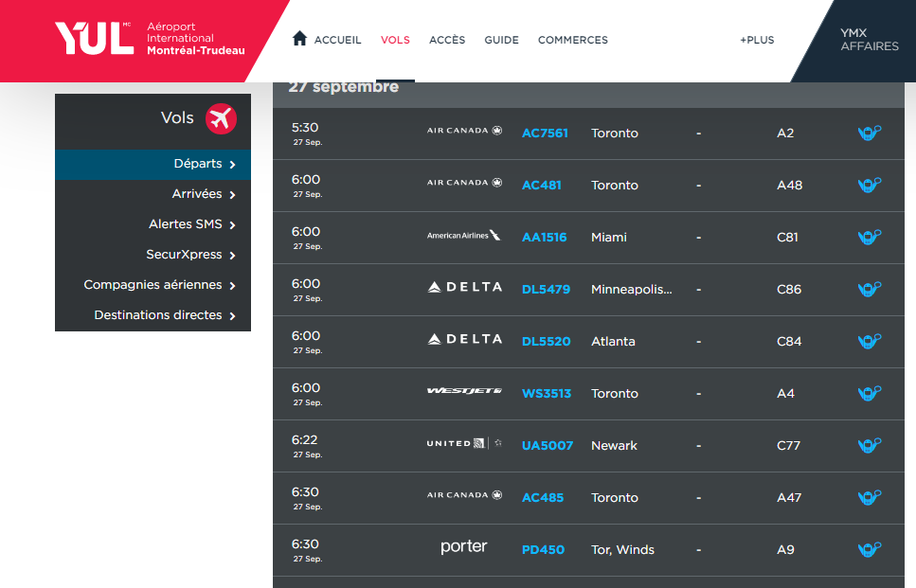Go to the Accès navigation tab
The image size is (916, 588).
pyautogui.click(x=447, y=40)
